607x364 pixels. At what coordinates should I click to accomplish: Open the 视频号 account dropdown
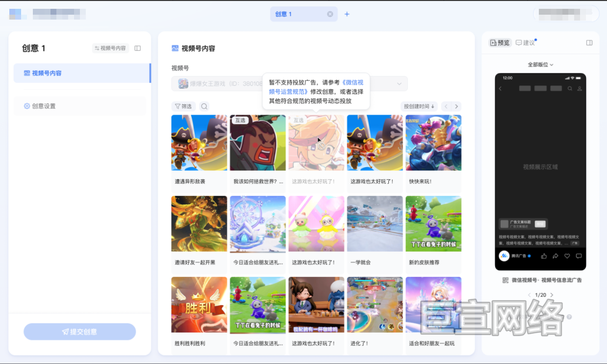pos(289,84)
